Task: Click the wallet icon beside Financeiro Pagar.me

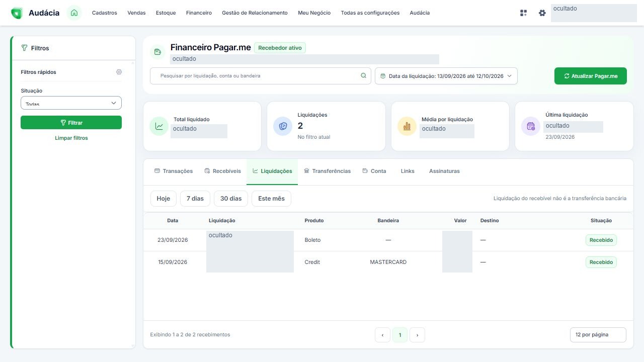Action: [157, 51]
